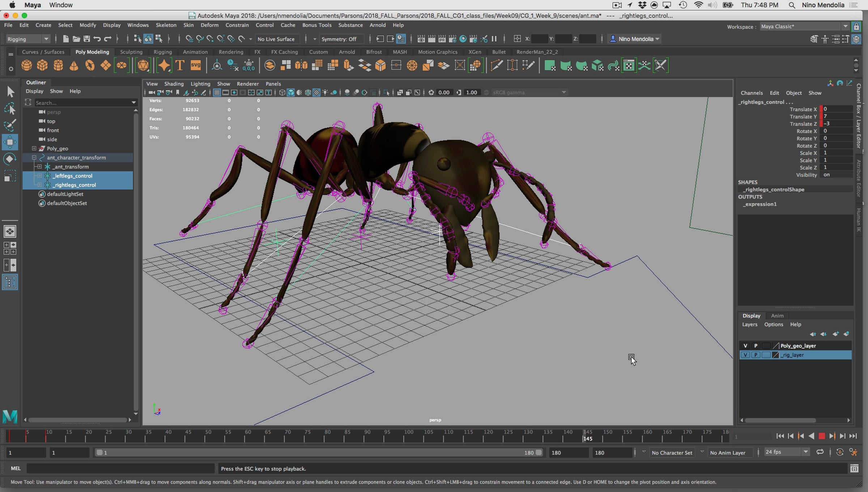868x492 pixels.
Task: Select the Move tool in toolbox
Action: pyautogui.click(x=10, y=142)
